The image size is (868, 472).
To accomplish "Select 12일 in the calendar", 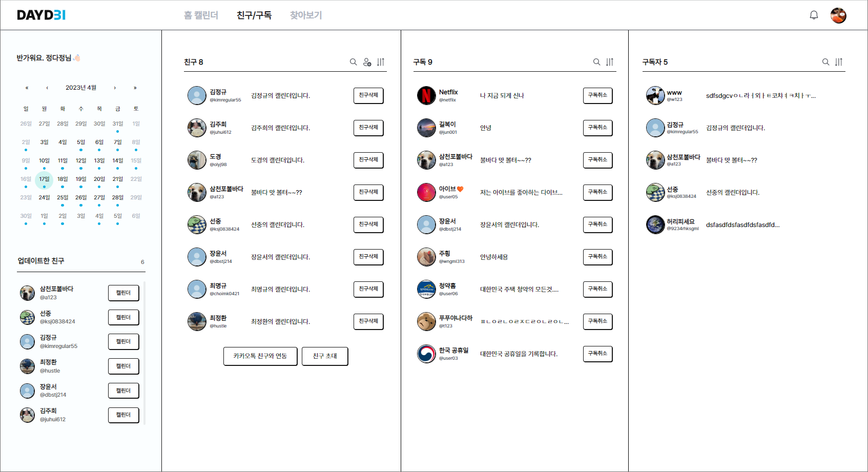I will pos(81,161).
